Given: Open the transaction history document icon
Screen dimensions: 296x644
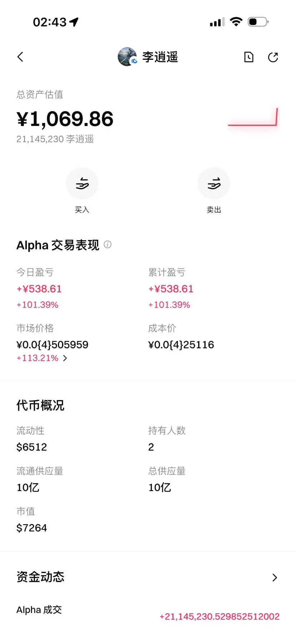Looking at the screenshot, I should (x=249, y=57).
